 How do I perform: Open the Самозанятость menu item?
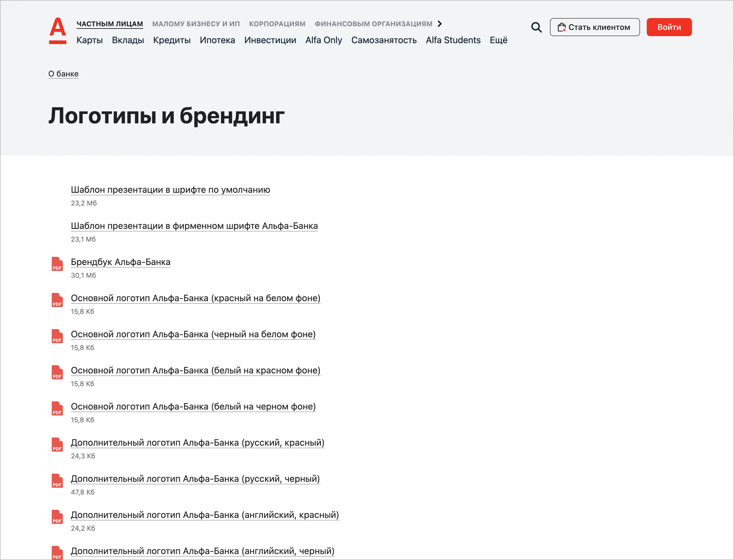click(384, 40)
